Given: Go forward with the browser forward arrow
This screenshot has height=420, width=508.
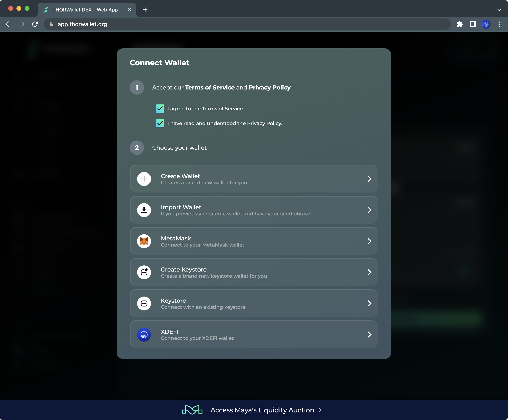Looking at the screenshot, I should (22, 24).
